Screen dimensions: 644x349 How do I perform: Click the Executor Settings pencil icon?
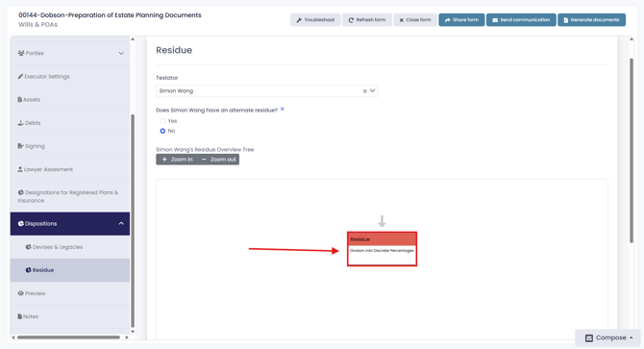20,76
